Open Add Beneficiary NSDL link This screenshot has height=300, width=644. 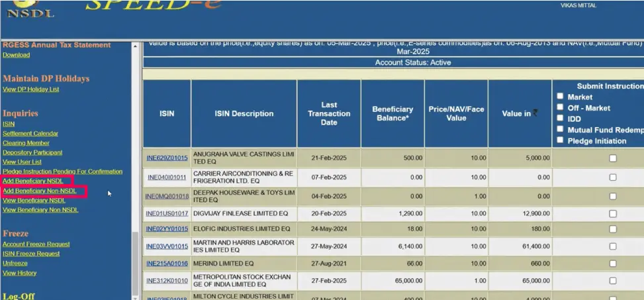[x=33, y=181]
